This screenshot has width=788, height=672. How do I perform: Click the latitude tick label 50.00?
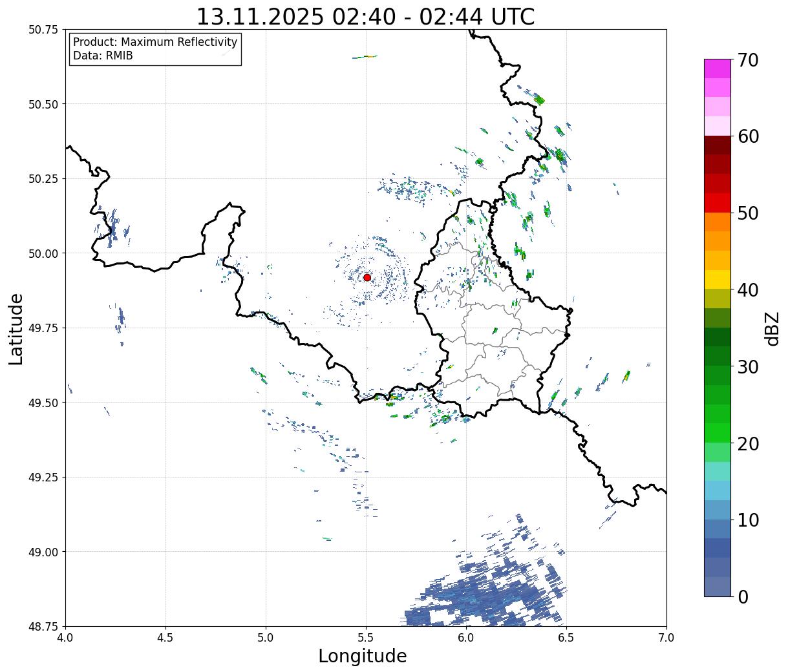click(43, 253)
